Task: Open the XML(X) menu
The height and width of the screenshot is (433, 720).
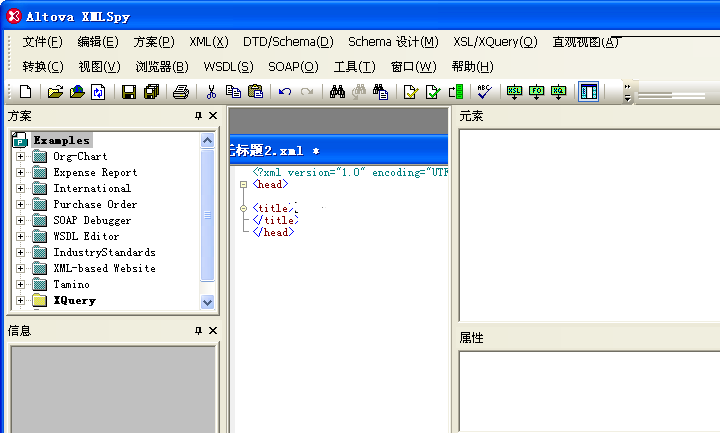Action: [209, 42]
